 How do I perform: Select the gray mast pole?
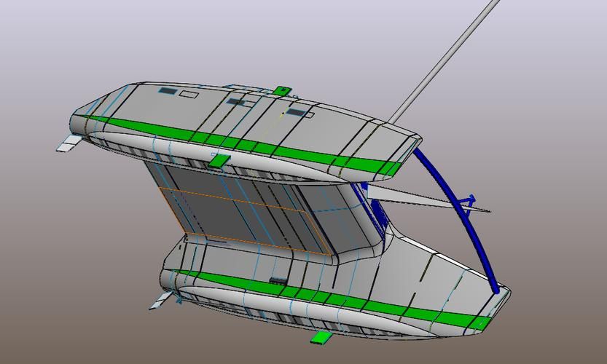point(443,62)
